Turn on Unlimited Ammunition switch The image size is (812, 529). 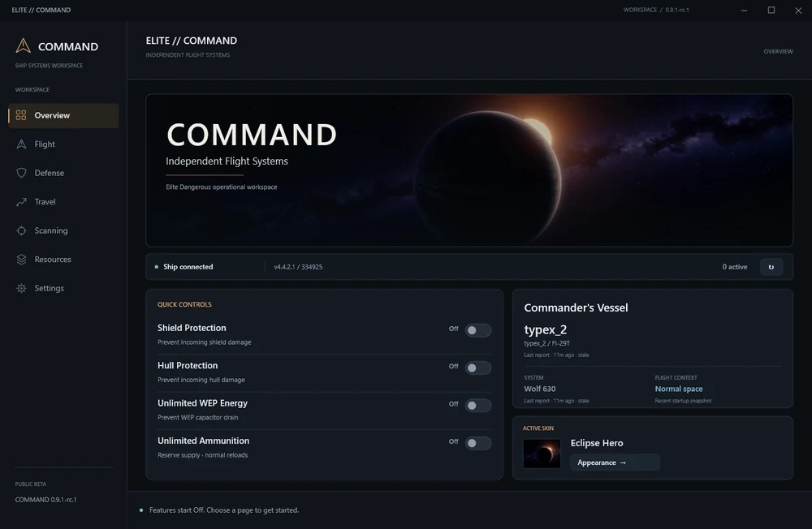tap(477, 443)
